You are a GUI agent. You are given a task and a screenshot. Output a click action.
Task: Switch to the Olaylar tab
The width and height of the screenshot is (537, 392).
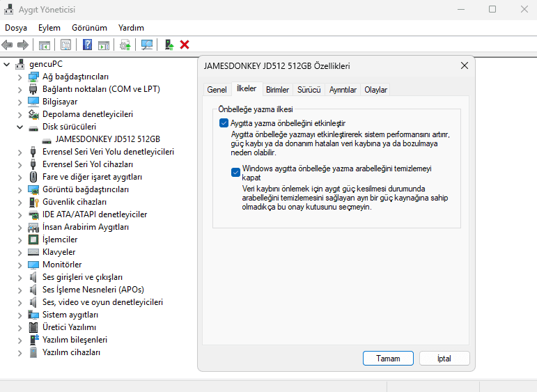375,90
